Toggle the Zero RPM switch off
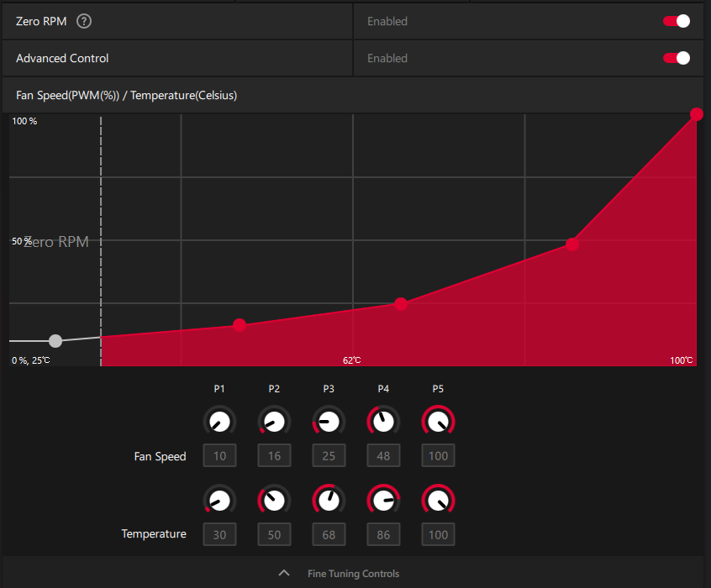Image resolution: width=711 pixels, height=588 pixels. (x=677, y=21)
